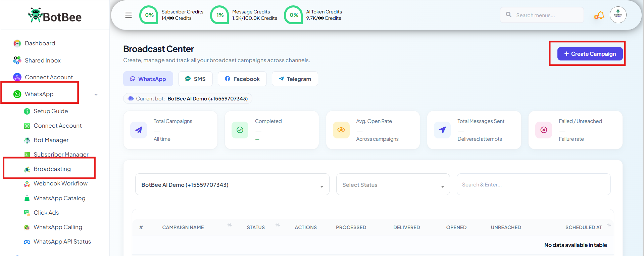Click the Search menus field
This screenshot has width=644, height=256.
(x=542, y=15)
